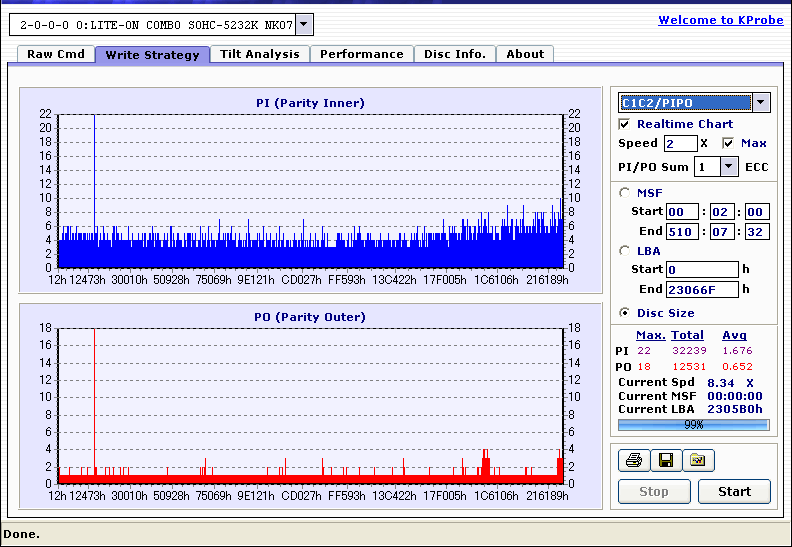Click the 99% progress bar

(x=693, y=424)
